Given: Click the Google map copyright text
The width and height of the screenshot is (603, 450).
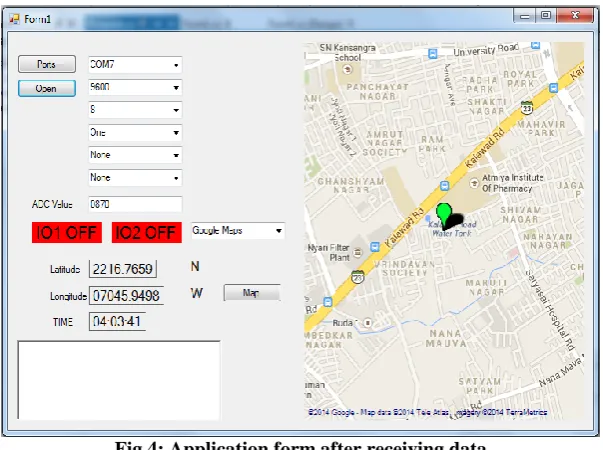Looking at the screenshot, I should tap(428, 412).
